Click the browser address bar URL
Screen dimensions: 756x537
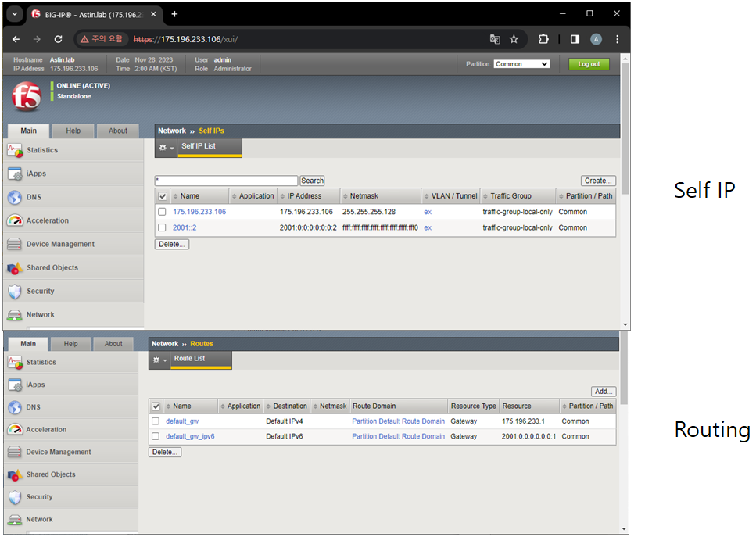pos(185,40)
